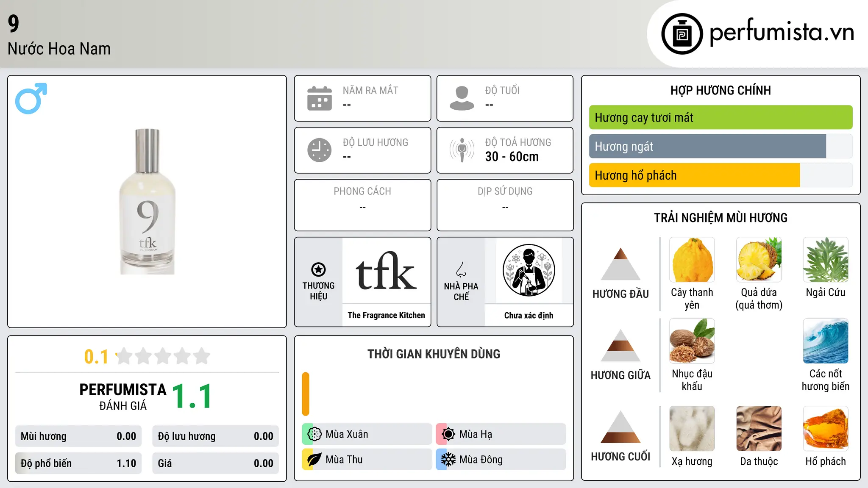Viewport: 868px width, 488px height.
Task: Click the tfk brand logo
Action: tap(386, 270)
